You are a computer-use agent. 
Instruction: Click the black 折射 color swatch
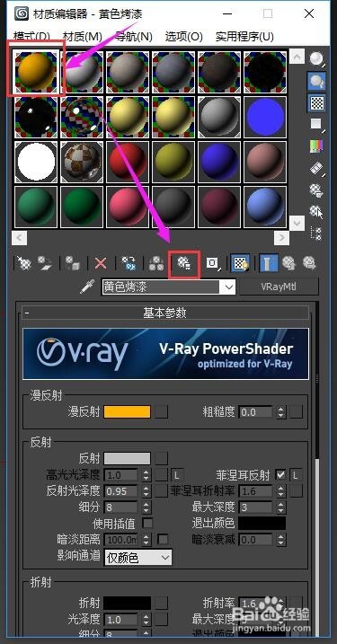(x=128, y=603)
